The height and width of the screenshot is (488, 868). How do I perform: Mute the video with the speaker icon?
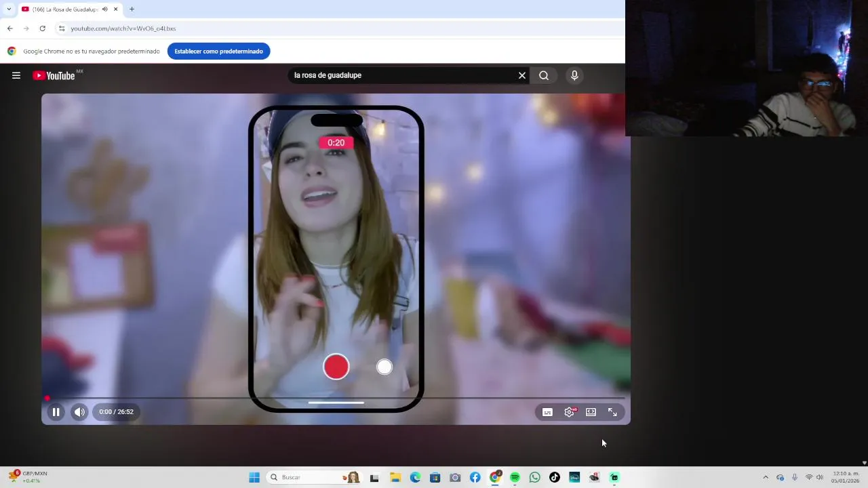[x=79, y=411]
